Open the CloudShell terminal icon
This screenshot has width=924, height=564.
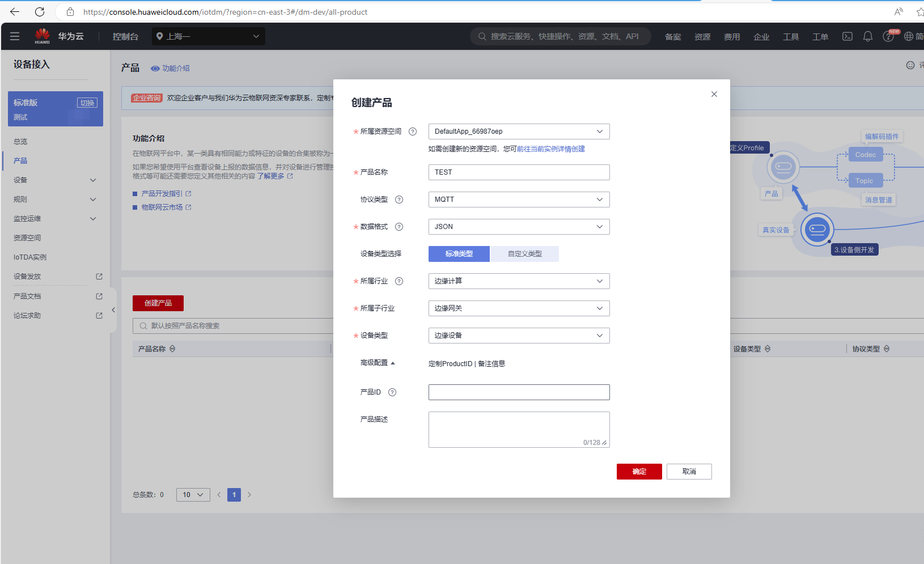point(847,36)
